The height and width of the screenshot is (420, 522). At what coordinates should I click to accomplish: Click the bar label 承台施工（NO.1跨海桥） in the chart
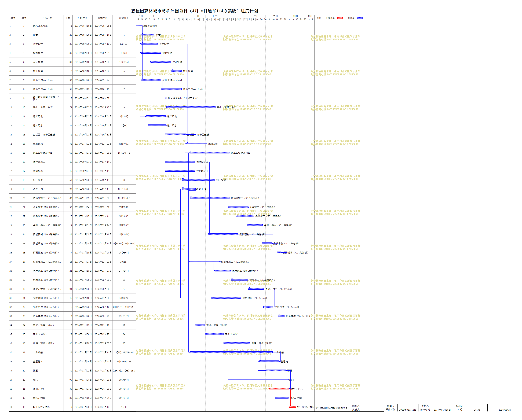tap(262, 207)
